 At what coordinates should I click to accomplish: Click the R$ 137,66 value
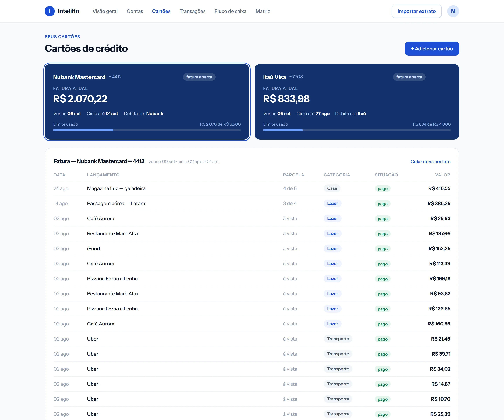click(x=439, y=233)
